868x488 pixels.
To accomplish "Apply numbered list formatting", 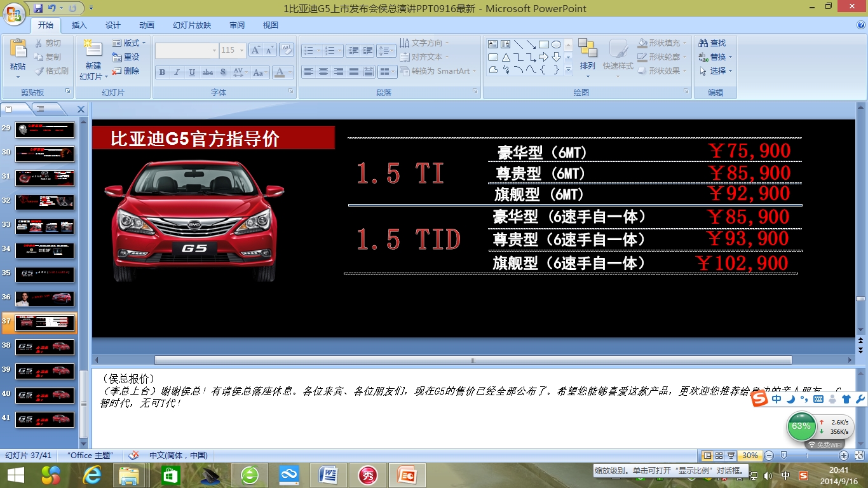I will pos(332,50).
